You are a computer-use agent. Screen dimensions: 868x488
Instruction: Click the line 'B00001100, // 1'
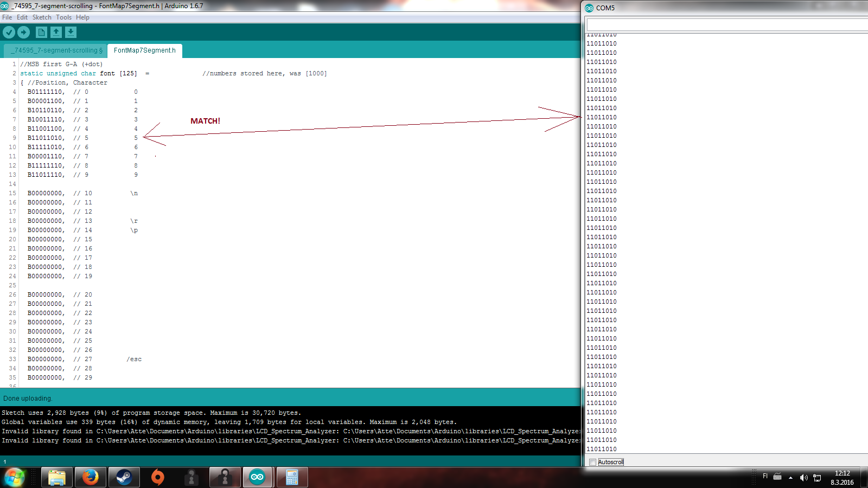(58, 101)
